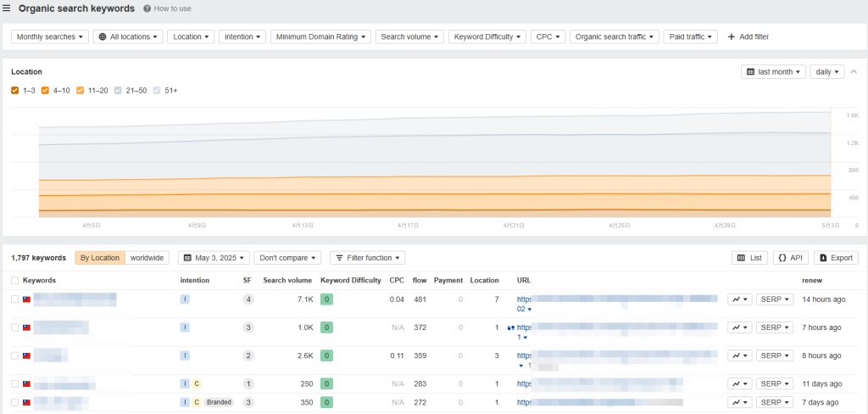Click the Filter function funnel icon

pyautogui.click(x=339, y=258)
